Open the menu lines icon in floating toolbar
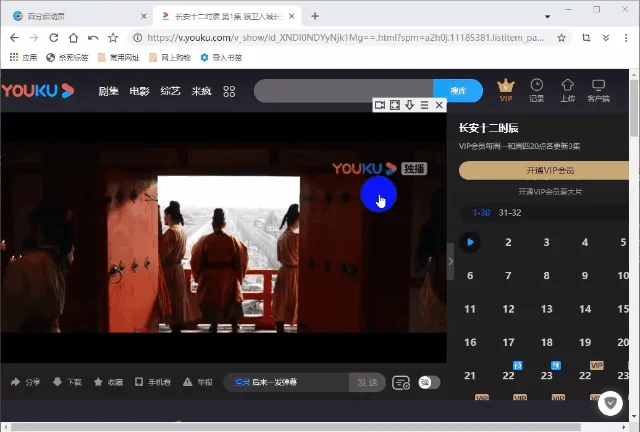The height and width of the screenshot is (432, 640). tap(424, 105)
